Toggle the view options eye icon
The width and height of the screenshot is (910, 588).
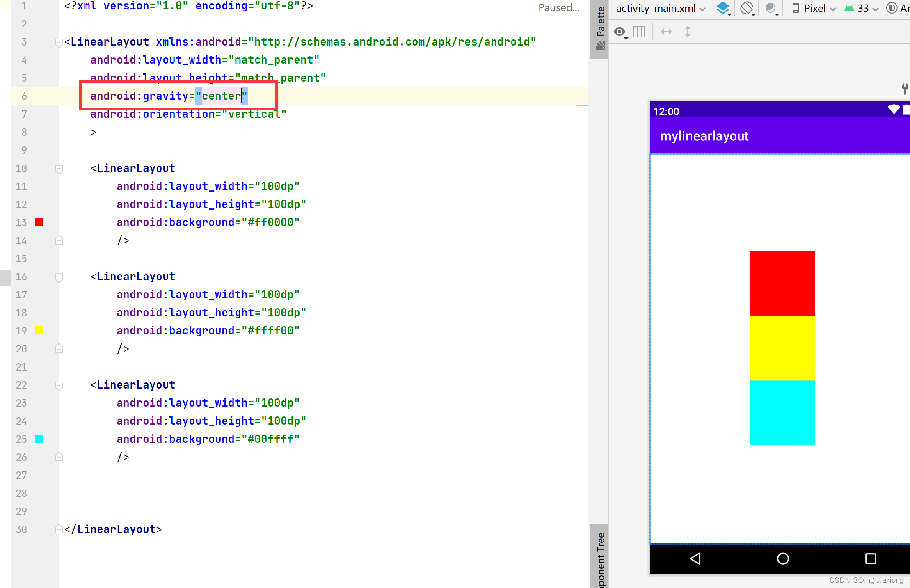tap(620, 32)
